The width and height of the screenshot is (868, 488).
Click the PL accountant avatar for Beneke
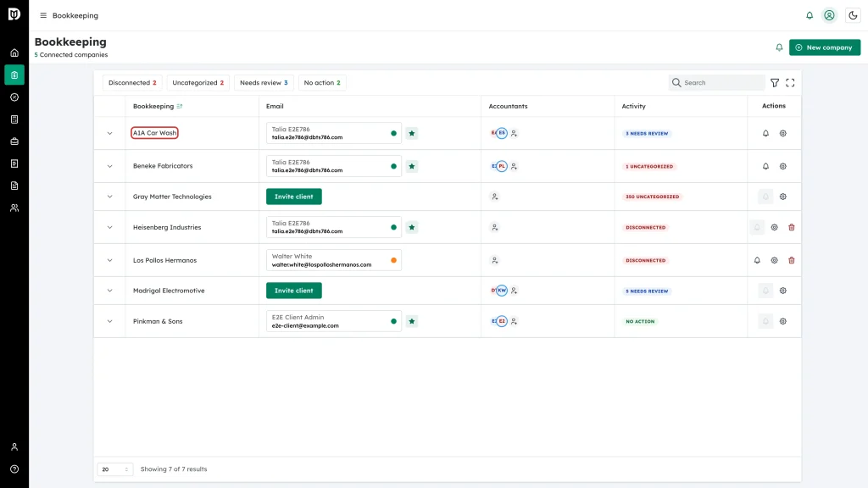point(502,167)
